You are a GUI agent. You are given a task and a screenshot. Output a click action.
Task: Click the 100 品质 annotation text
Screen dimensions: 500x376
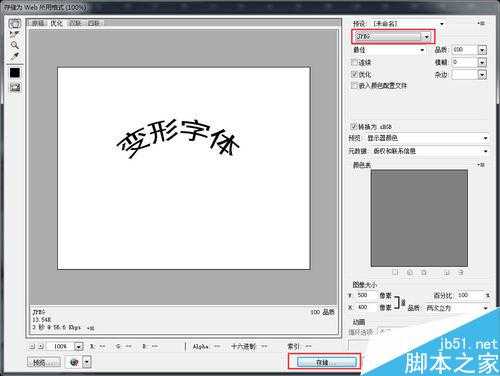click(x=322, y=312)
